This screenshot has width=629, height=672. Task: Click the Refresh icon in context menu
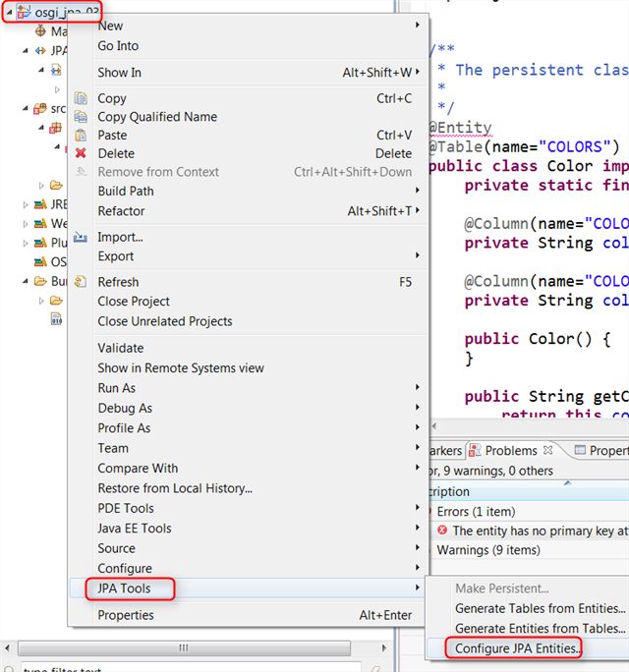(x=81, y=282)
